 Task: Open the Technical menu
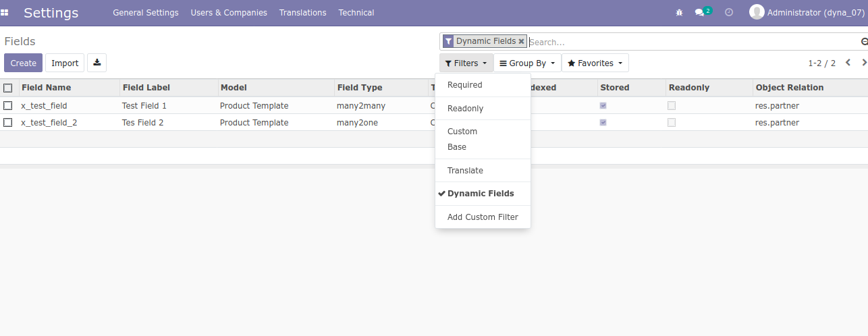356,13
